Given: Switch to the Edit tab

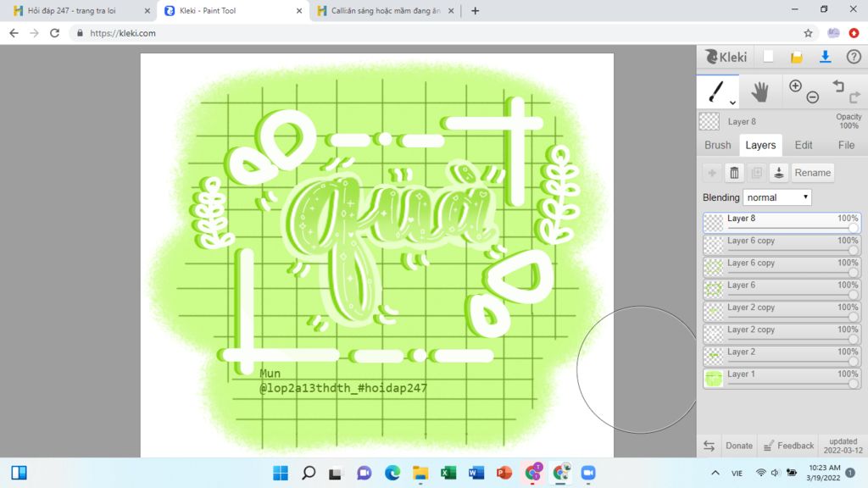Looking at the screenshot, I should click(804, 145).
